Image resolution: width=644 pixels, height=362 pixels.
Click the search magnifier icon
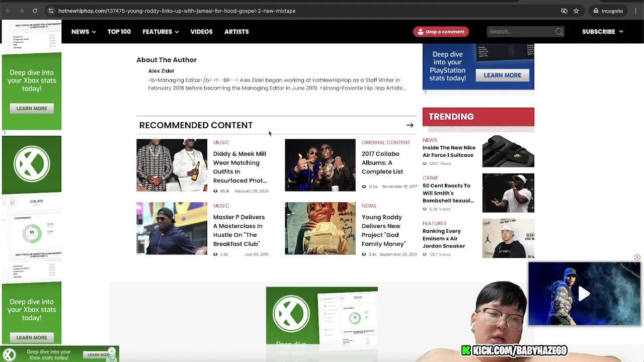(559, 32)
